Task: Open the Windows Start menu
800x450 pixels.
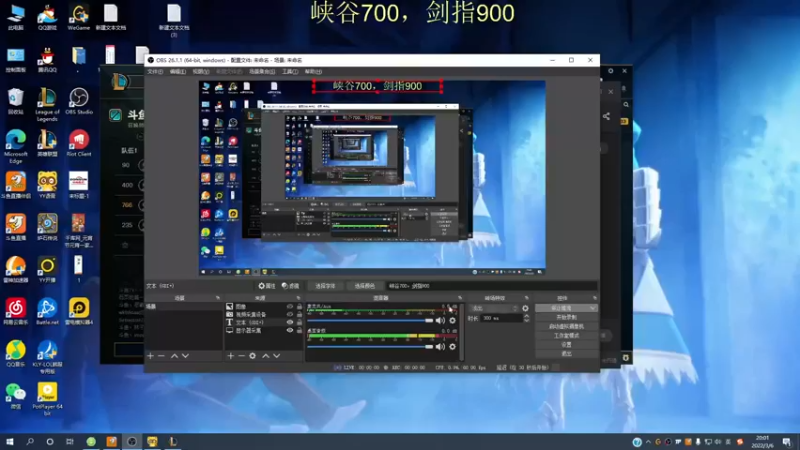Action: (x=10, y=441)
